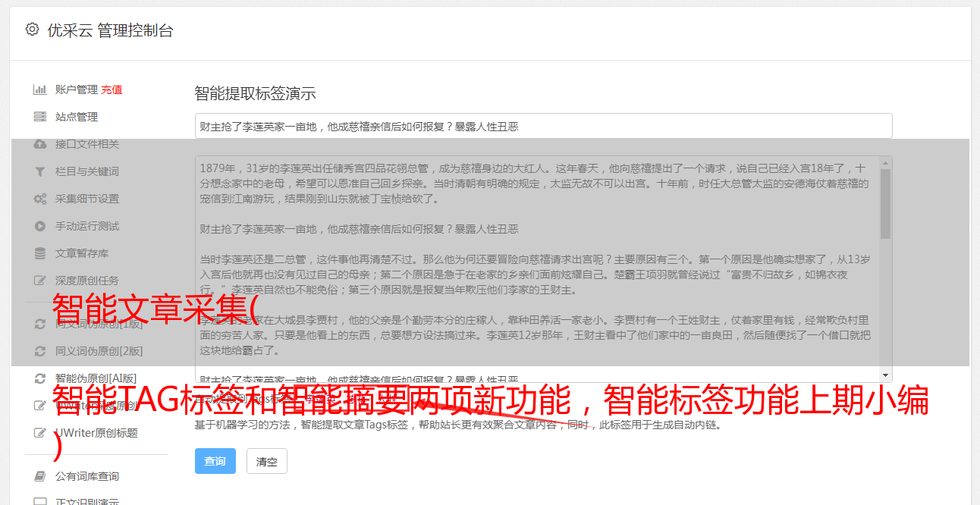Click inside the article content text area

click(537, 268)
